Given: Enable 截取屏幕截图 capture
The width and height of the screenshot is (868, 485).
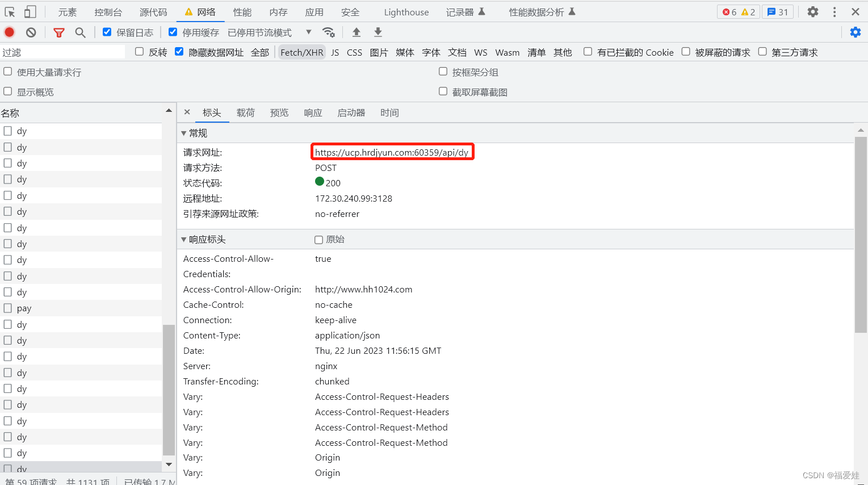Looking at the screenshot, I should [x=443, y=91].
